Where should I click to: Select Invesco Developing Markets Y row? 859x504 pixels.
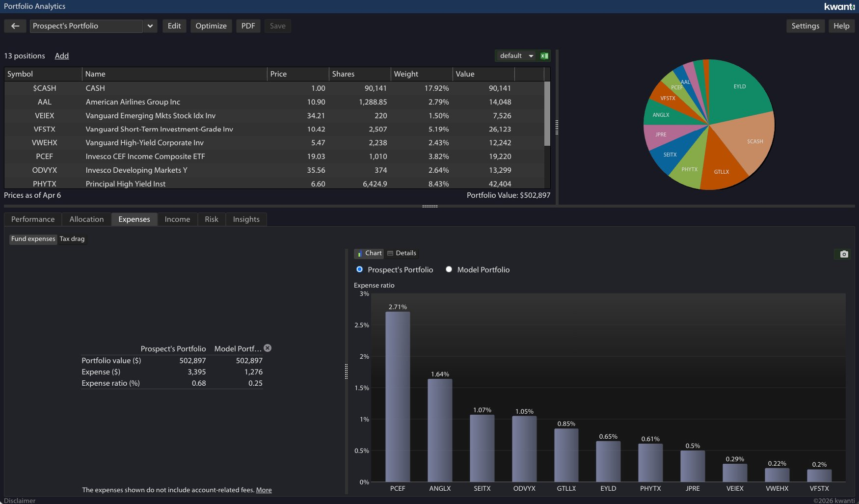[274, 170]
